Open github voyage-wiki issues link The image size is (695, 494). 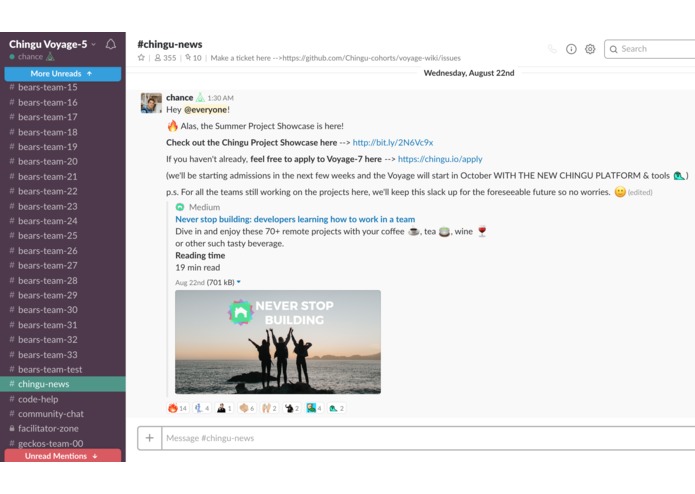(371, 58)
